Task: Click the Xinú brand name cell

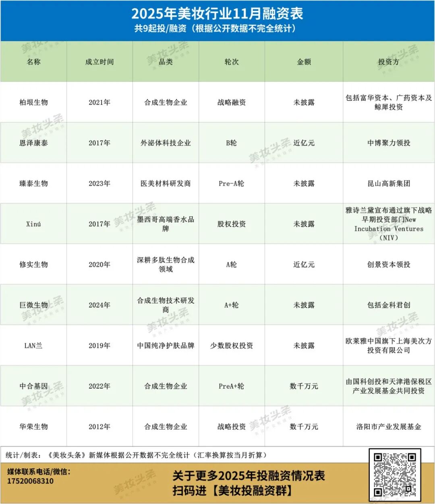Action: (33, 224)
